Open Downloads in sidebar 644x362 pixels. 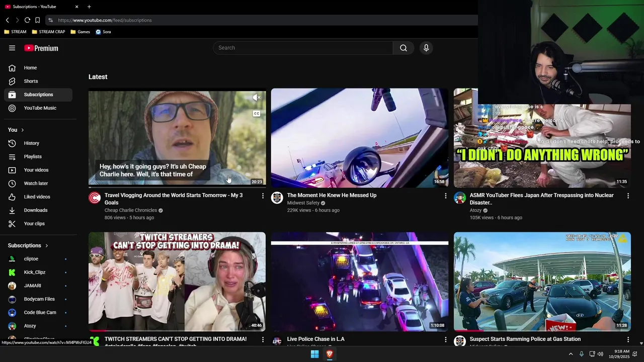click(x=38, y=210)
